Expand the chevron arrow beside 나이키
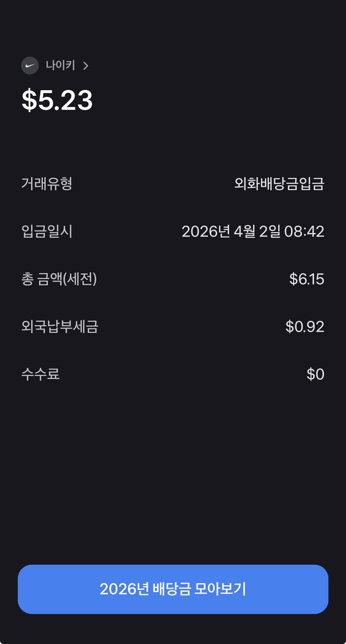The width and height of the screenshot is (346, 644). (x=86, y=66)
